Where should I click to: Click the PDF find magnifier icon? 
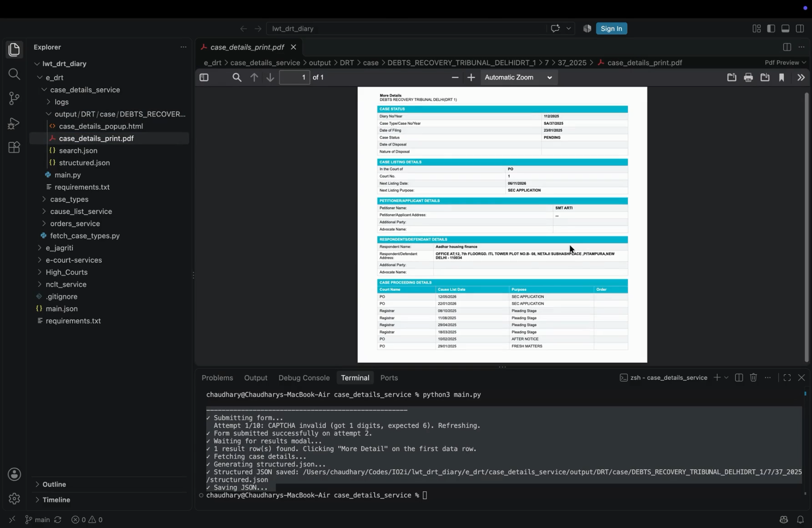(x=237, y=77)
